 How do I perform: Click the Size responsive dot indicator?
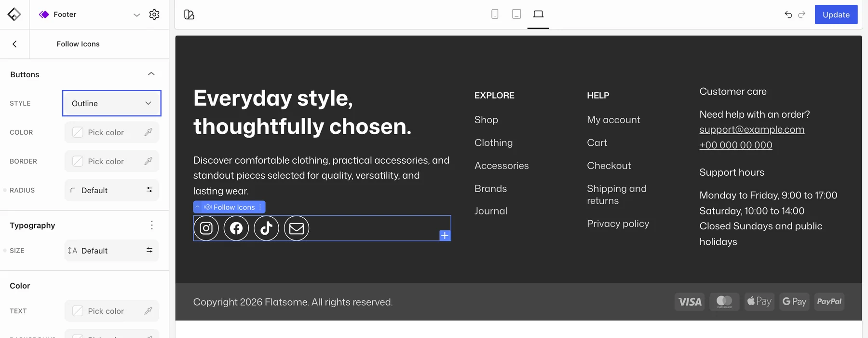coord(5,251)
